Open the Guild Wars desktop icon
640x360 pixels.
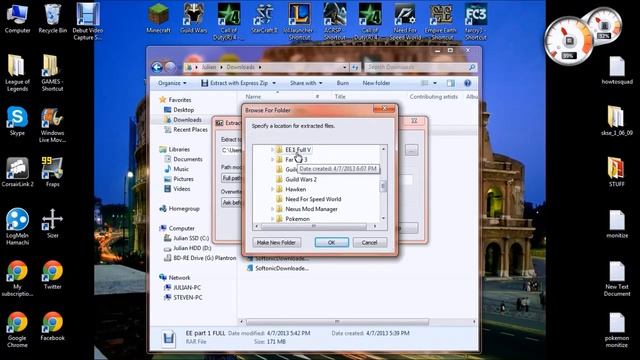193,18
